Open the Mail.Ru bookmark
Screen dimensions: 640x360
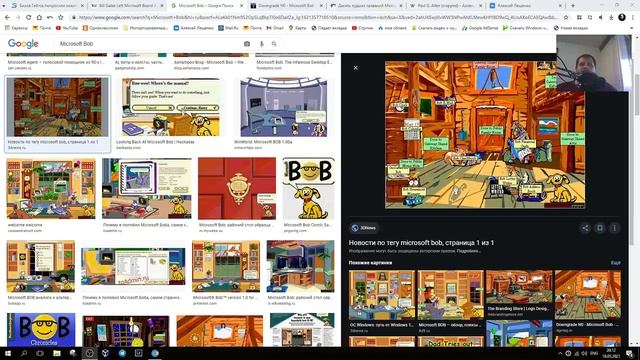(x=228, y=28)
